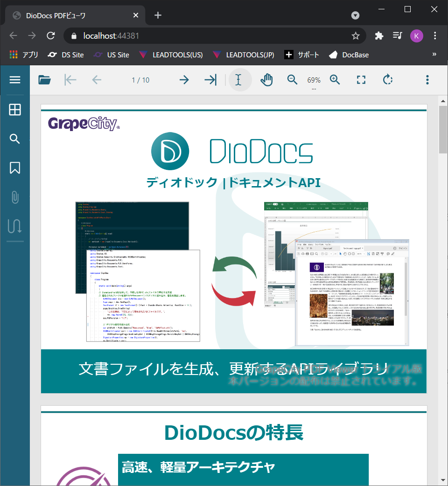448x486 pixels.
Task: Open the DS Site bookmark
Action: (66, 55)
